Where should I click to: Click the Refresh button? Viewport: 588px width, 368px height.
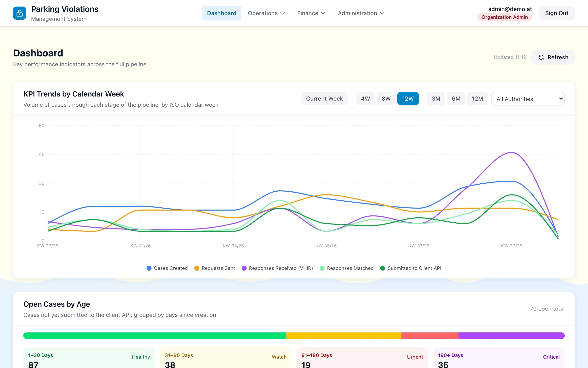(553, 57)
